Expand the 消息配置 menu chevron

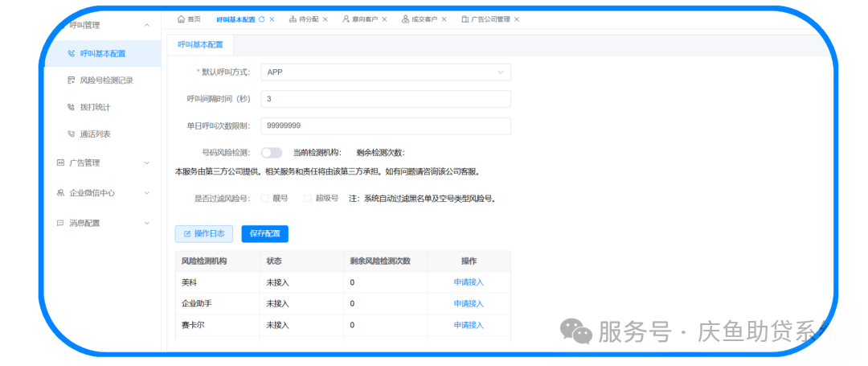point(147,223)
